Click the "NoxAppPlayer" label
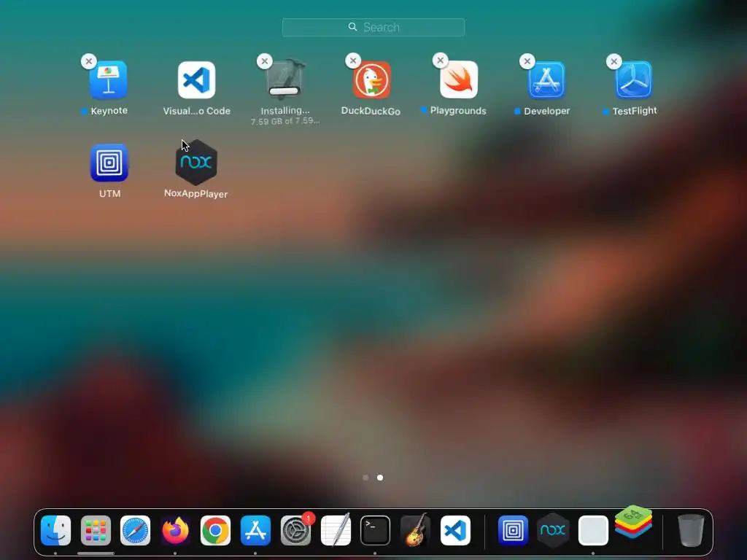This screenshot has width=747, height=560. 196,193
